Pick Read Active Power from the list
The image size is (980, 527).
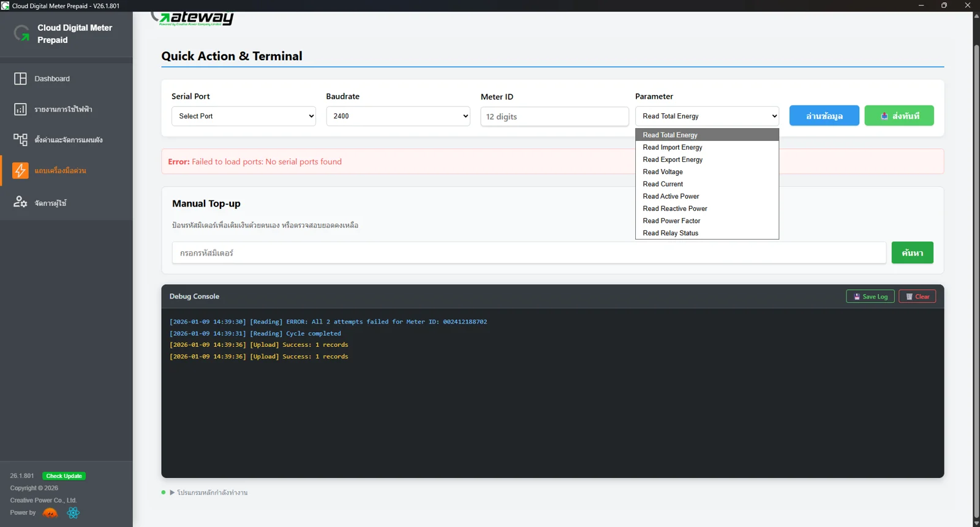pos(707,196)
